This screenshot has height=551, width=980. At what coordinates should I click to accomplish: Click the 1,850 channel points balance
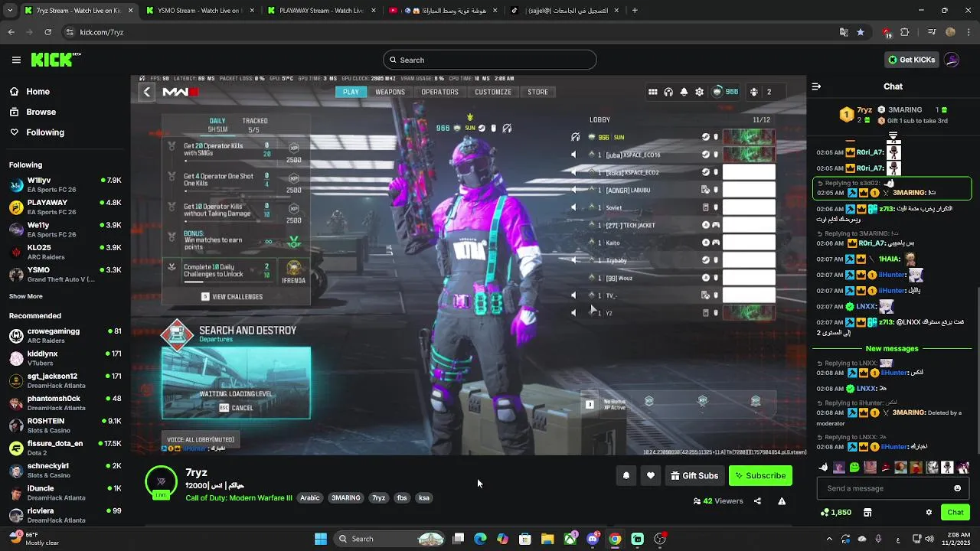836,512
